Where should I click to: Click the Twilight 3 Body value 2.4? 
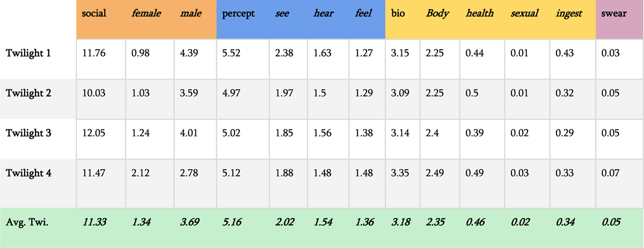click(431, 133)
